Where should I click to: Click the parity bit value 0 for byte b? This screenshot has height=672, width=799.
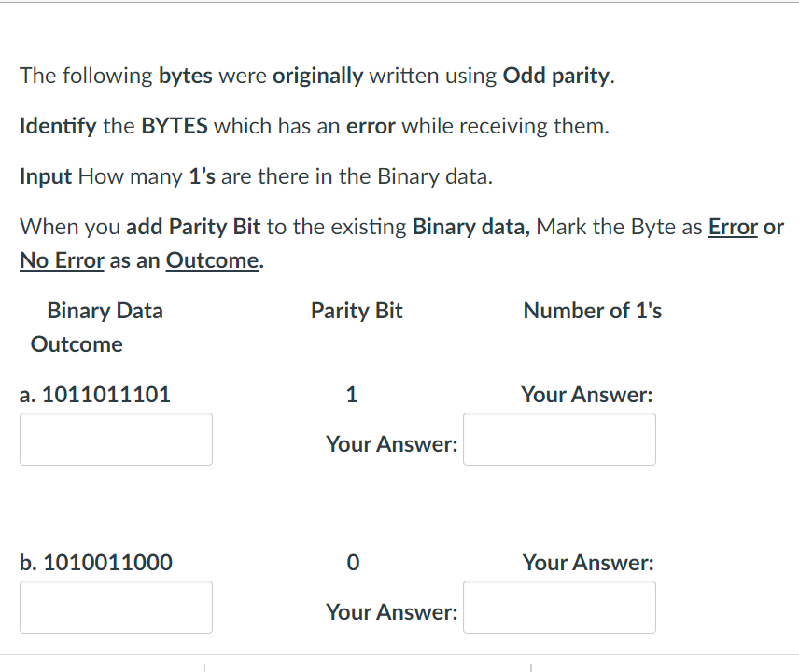(x=352, y=562)
